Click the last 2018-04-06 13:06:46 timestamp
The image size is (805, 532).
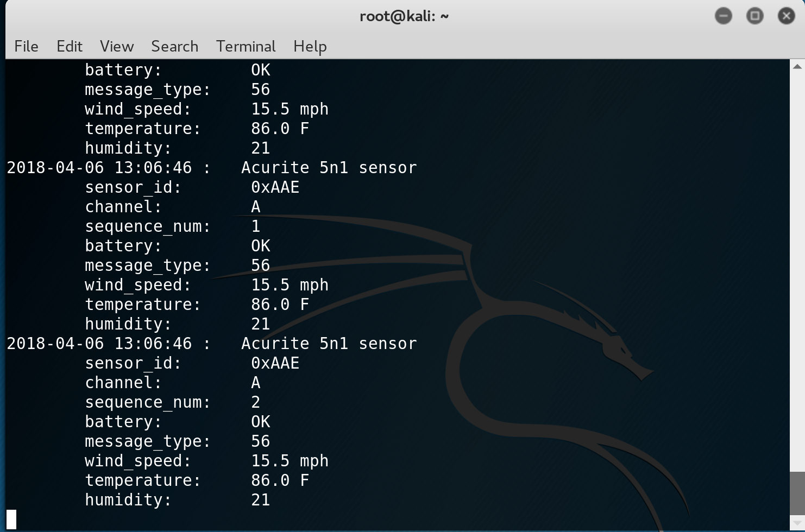tap(99, 344)
